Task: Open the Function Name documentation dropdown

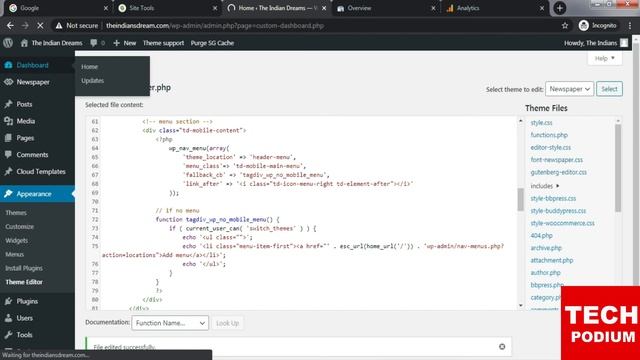Action: click(x=170, y=323)
